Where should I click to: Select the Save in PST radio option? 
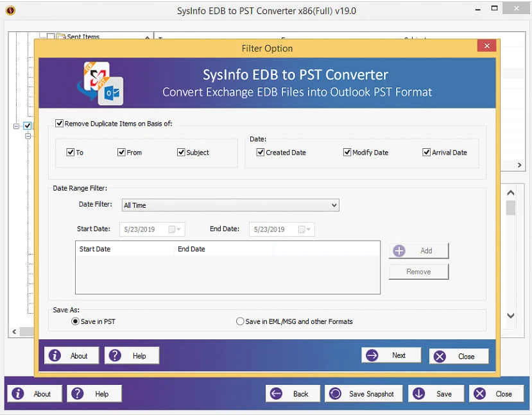[x=75, y=321]
